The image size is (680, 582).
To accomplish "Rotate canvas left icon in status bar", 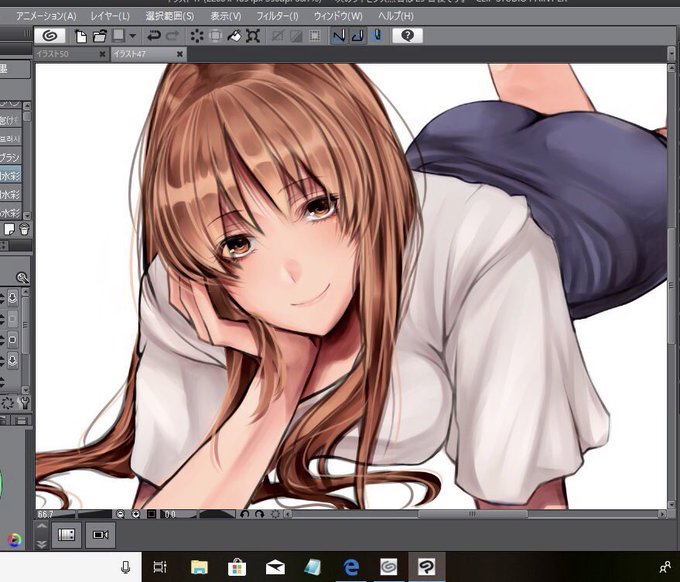I will [x=245, y=514].
